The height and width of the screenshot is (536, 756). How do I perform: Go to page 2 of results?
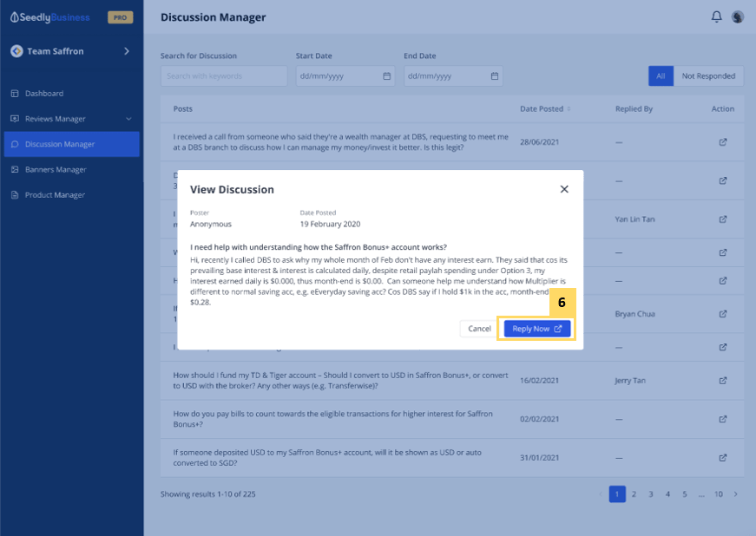tap(634, 494)
